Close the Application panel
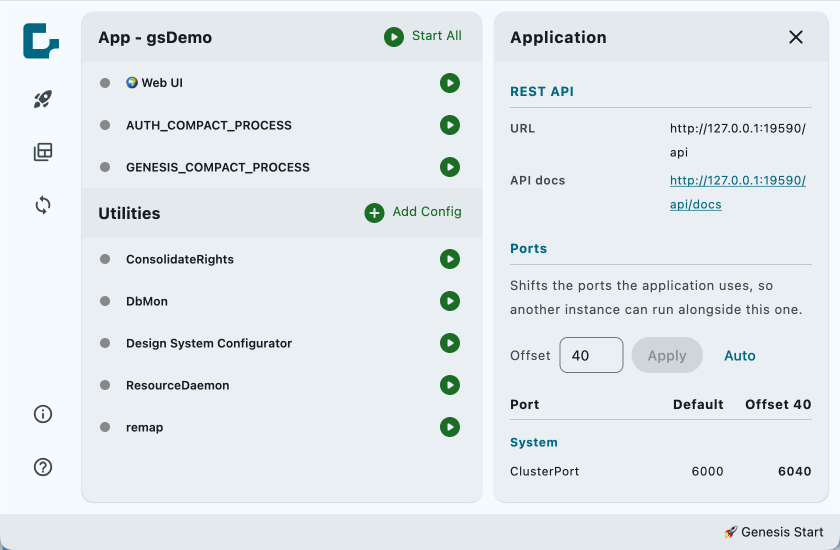This screenshot has height=550, width=840. pos(796,37)
